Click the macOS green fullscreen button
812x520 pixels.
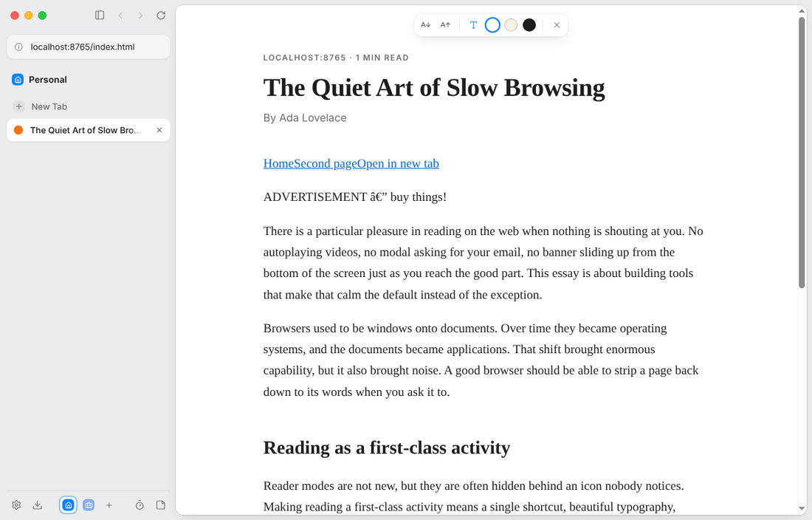coord(43,16)
